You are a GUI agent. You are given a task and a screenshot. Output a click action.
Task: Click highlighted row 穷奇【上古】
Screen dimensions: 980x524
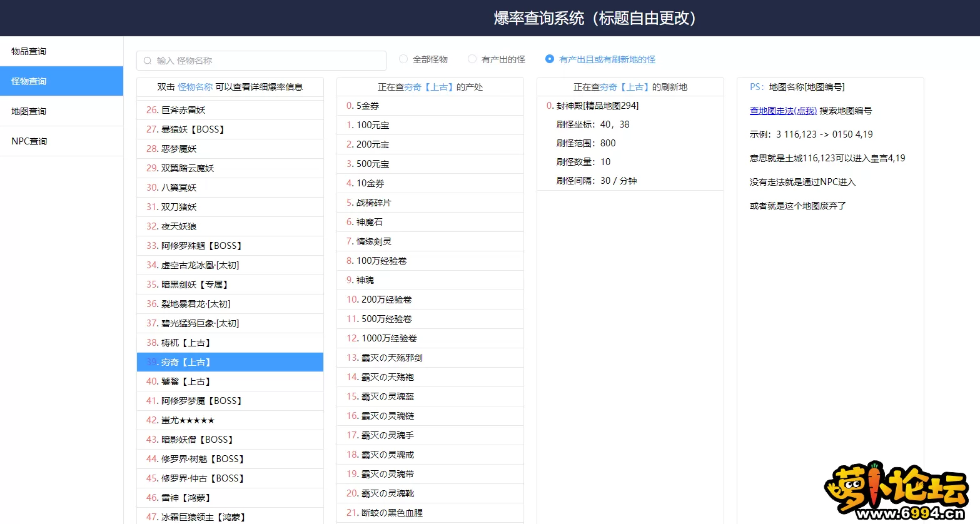tap(230, 362)
